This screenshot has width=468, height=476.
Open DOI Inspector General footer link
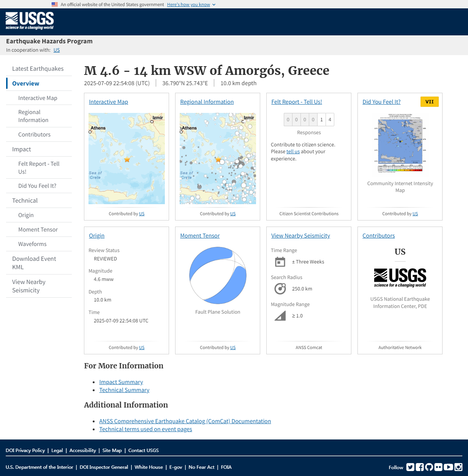[104, 467]
